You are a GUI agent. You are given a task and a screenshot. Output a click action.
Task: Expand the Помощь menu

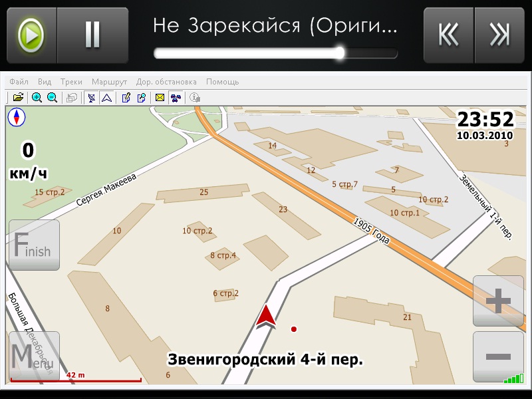pos(222,82)
